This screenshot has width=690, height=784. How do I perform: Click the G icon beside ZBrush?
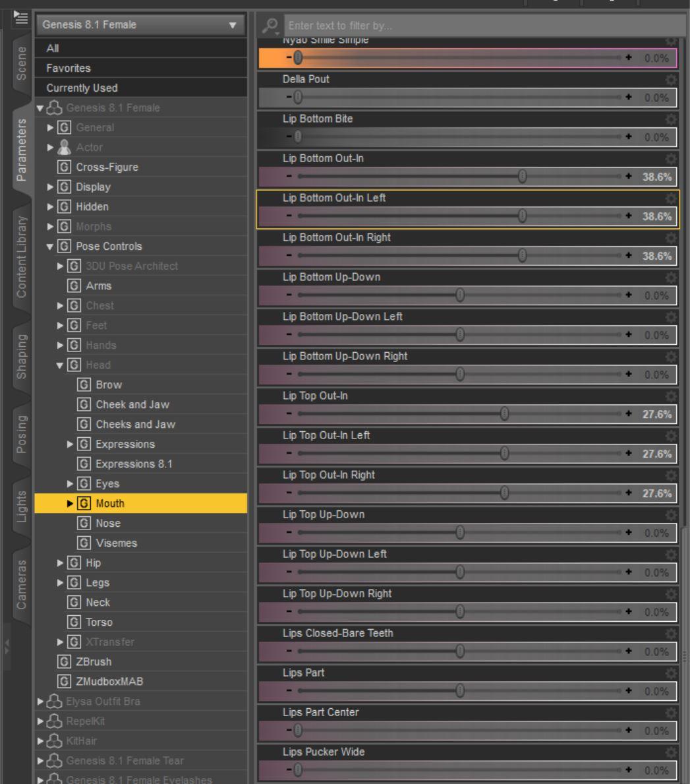[64, 661]
